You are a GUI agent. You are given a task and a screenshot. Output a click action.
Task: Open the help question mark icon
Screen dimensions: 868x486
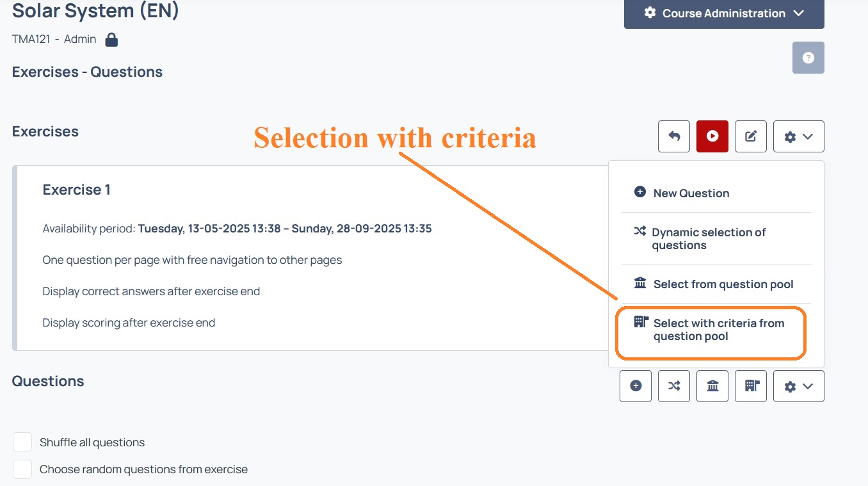[808, 58]
